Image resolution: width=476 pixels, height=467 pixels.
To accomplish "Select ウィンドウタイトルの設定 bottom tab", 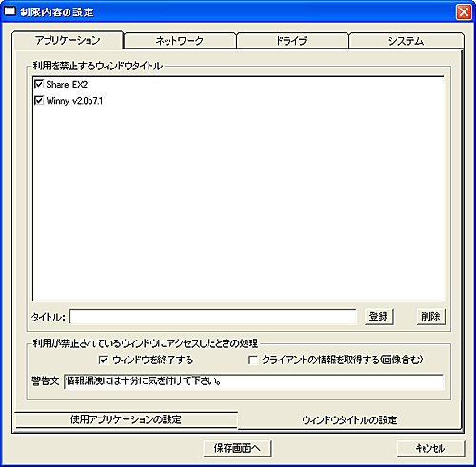I will pyautogui.click(x=349, y=420).
